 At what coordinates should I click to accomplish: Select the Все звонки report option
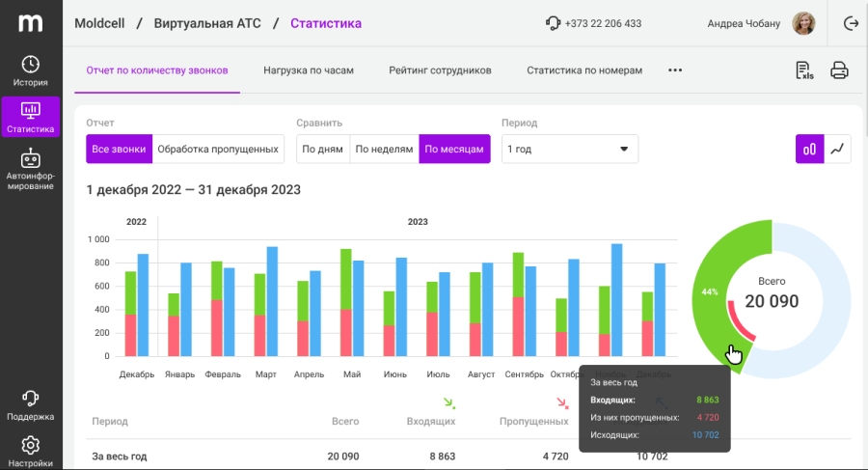pyautogui.click(x=119, y=150)
